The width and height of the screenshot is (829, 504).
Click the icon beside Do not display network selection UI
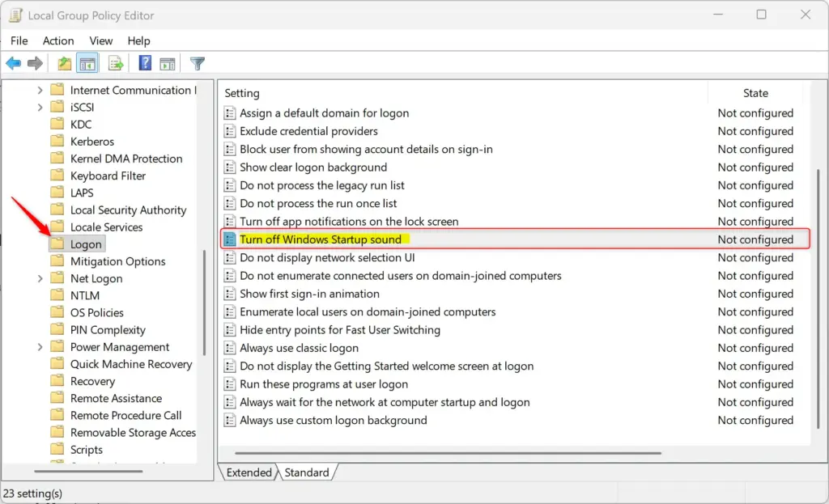(229, 257)
